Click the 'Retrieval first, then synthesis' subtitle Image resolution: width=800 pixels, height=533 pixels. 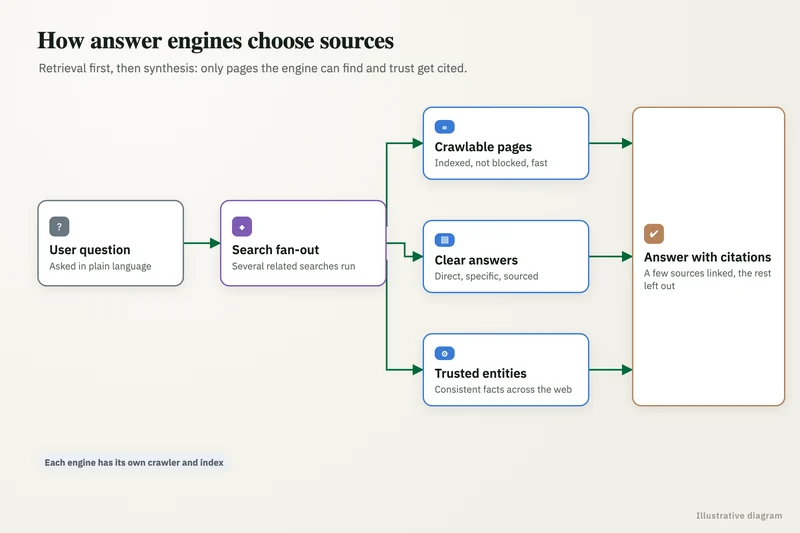coord(253,68)
